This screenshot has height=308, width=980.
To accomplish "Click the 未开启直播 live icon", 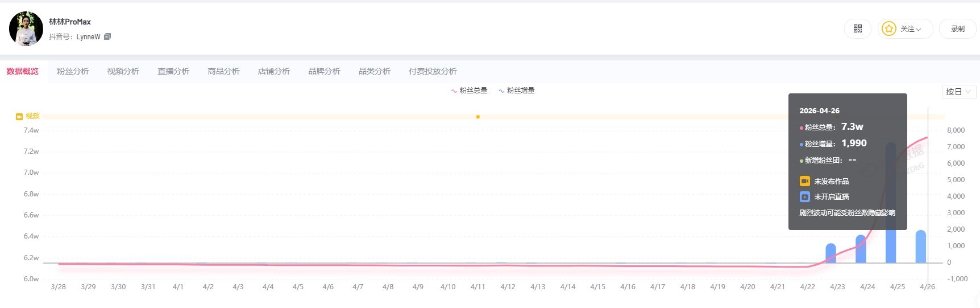I will click(804, 196).
